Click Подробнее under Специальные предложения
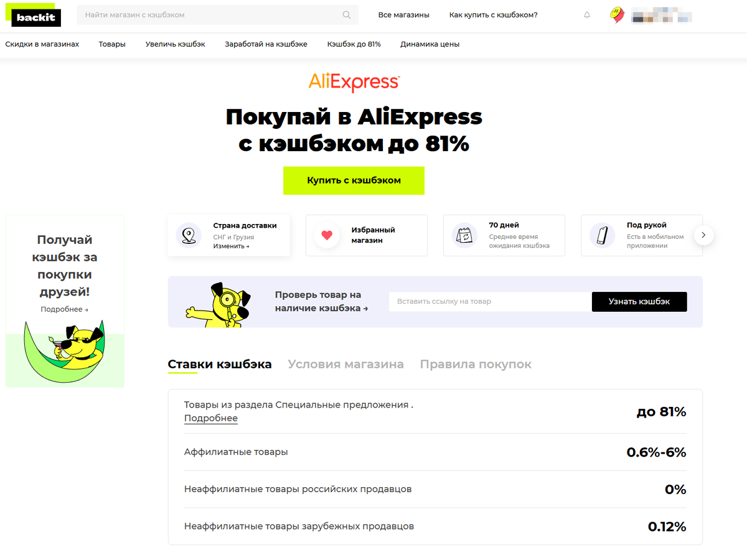Screen dimensions: 747x560 click(x=211, y=418)
